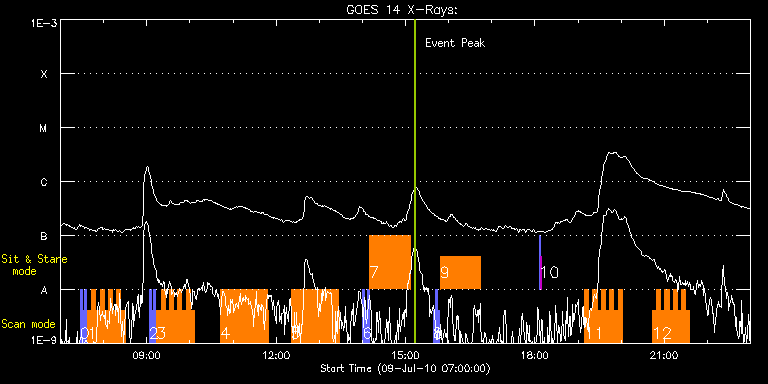768x384 pixels.
Task: Click the orange scan block labeled 23
Action: tap(175, 316)
